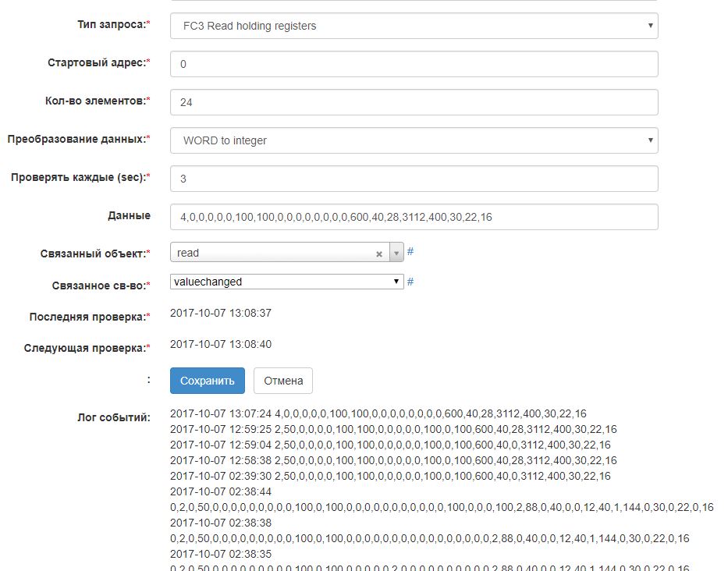This screenshot has height=571, width=728.
Task: Open the hash link next to linked object
Action: [410, 252]
